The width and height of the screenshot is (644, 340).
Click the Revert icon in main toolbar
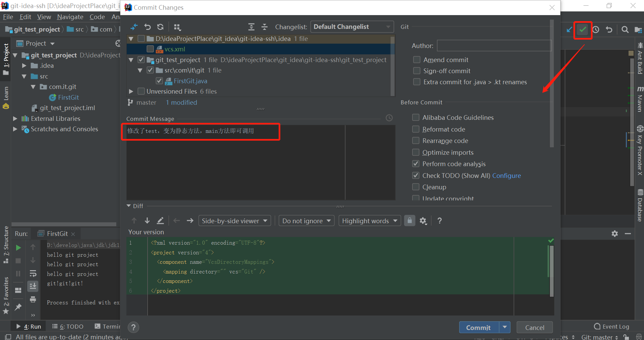coord(609,30)
